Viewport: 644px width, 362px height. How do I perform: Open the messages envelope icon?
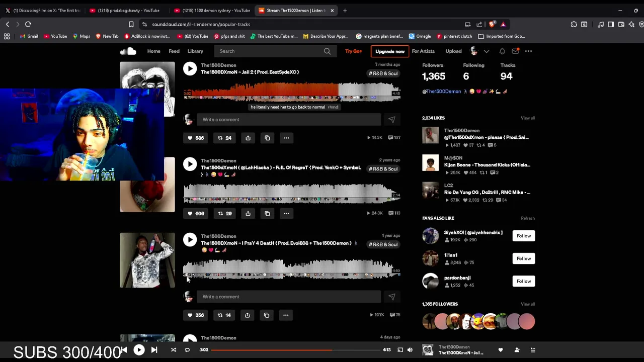click(x=515, y=51)
